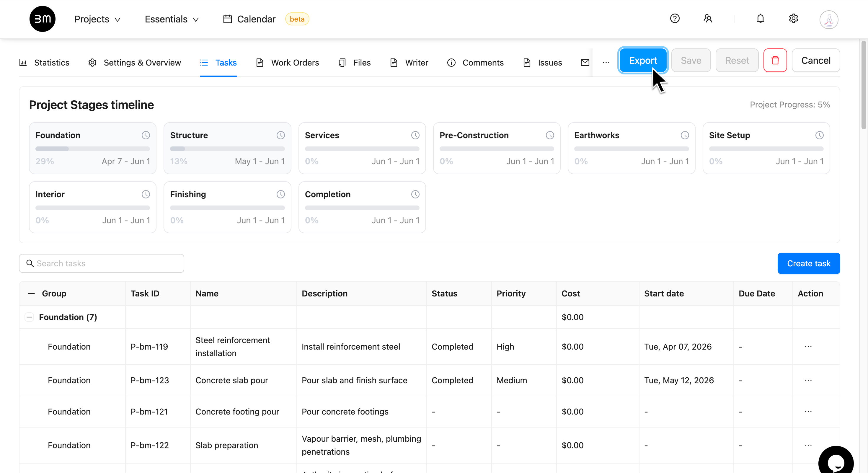The height and width of the screenshot is (473, 868).
Task: Open the chat support bubble
Action: pyautogui.click(x=836, y=461)
